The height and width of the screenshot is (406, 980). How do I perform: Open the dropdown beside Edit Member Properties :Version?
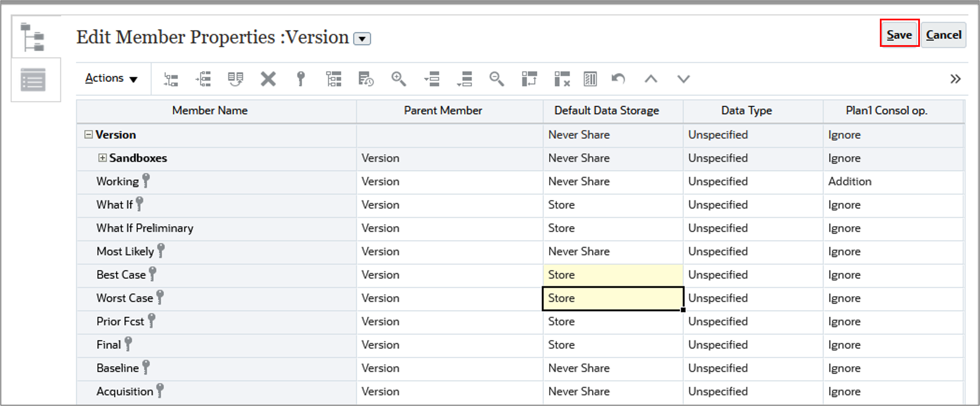tap(362, 38)
